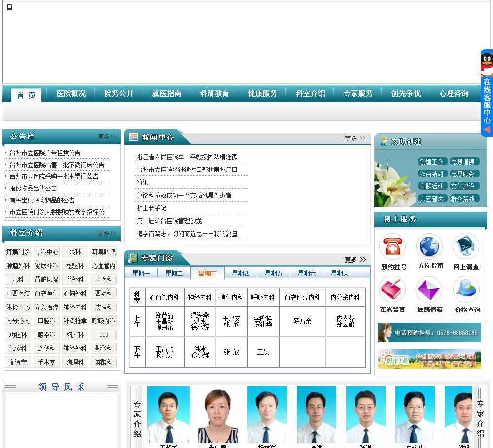493x448 pixels.
Task: Open the 网上调查 monitor icon
Action: click(466, 246)
